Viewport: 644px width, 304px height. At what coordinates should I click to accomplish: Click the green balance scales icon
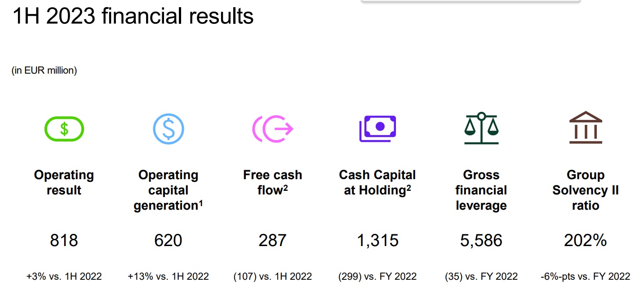coord(481,128)
